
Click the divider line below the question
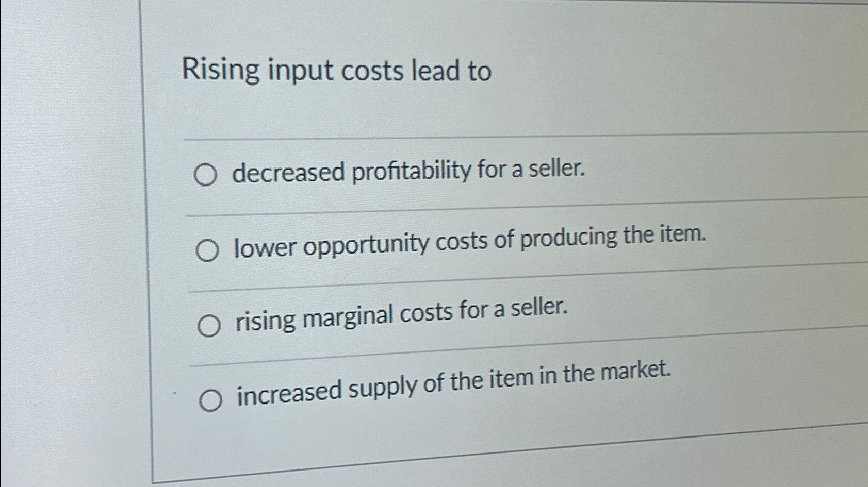click(464, 137)
